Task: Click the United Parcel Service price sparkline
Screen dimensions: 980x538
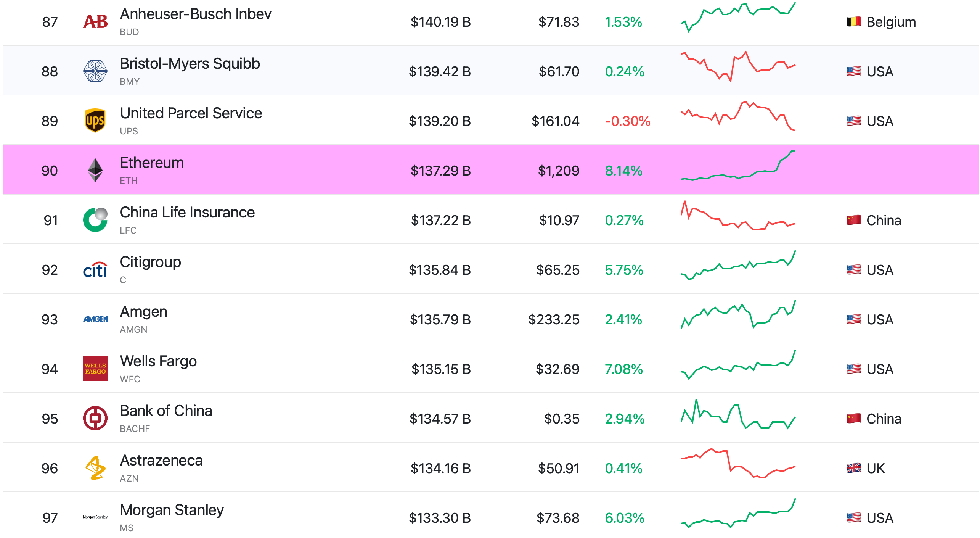Action: 738,116
